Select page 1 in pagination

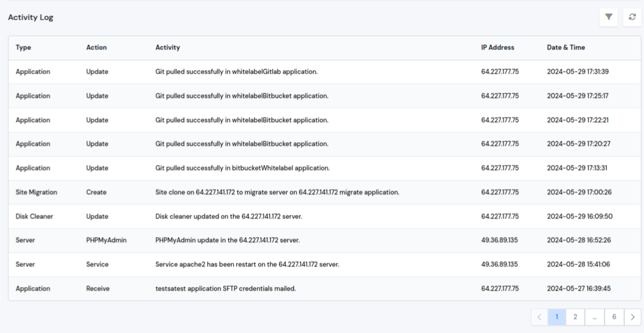[557, 317]
